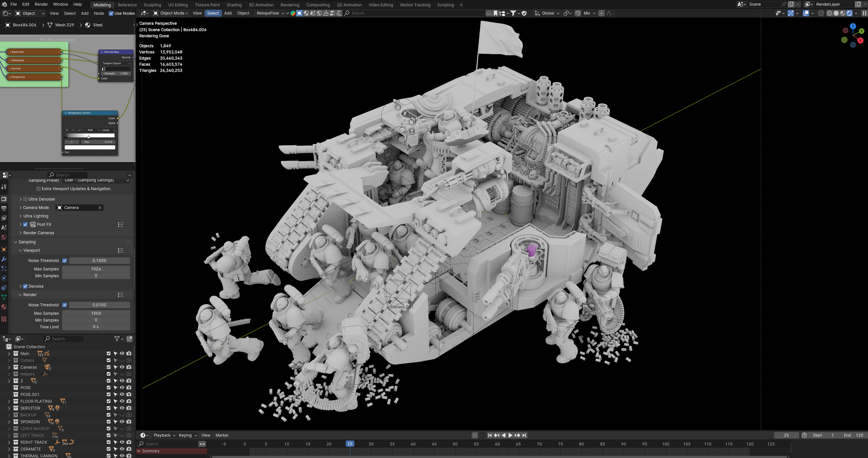Open the Sampling Preset dropdown

(97, 180)
